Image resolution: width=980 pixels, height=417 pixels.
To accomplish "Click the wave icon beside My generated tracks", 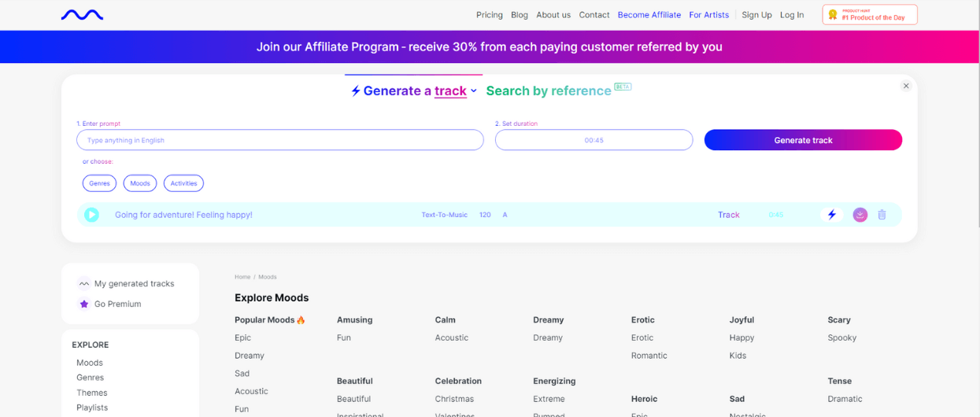I will [84, 284].
